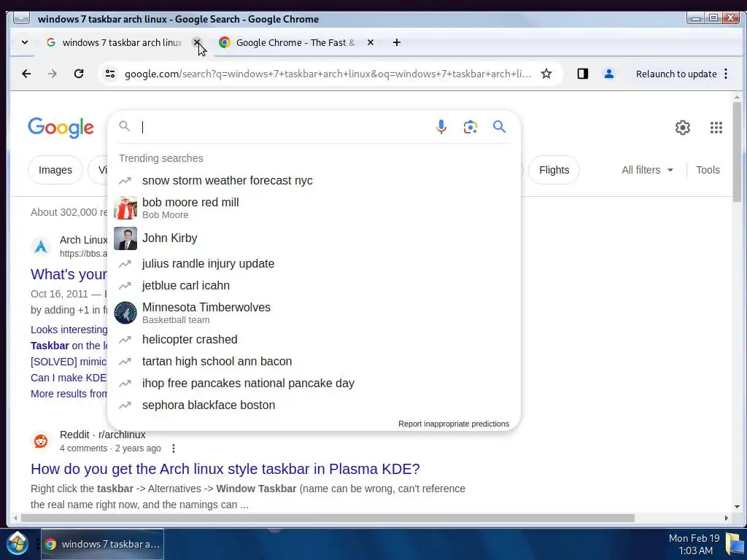Click the Reddit favicon in results
Viewport: 747px width, 560px height.
[41, 441]
